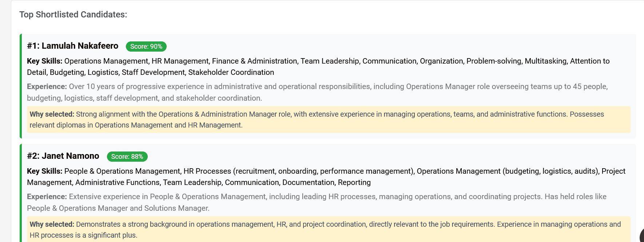Click the 'Top Shortlisted Candidates:' heading
The width and height of the screenshot is (644, 242).
click(x=73, y=15)
